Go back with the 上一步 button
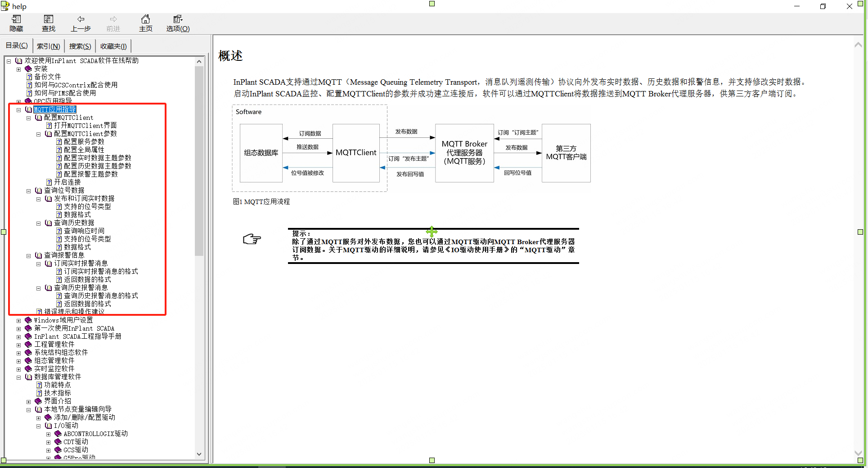Screen dimensions: 868x468 pyautogui.click(x=81, y=23)
